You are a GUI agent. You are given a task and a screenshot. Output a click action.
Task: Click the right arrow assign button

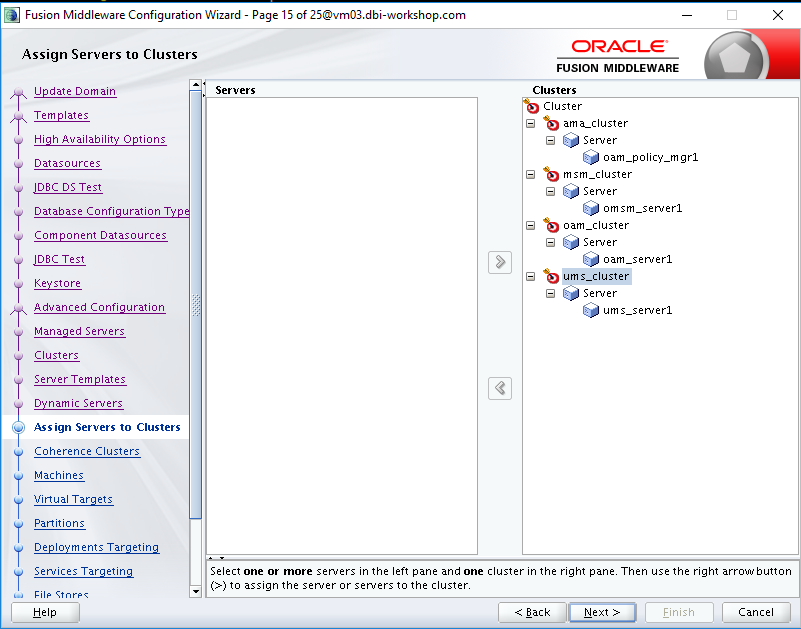[x=500, y=262]
